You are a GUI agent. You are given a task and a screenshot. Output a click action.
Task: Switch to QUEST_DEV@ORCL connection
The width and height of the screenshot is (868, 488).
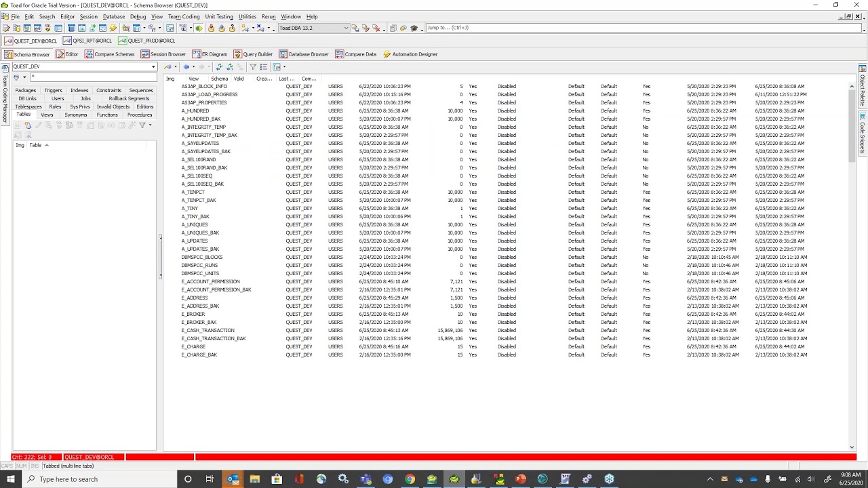tap(31, 41)
